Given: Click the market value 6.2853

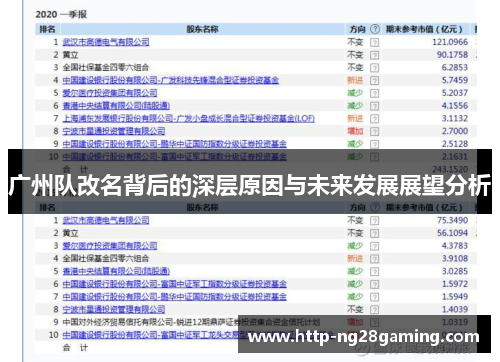Looking at the screenshot, I should pyautogui.click(x=455, y=67).
